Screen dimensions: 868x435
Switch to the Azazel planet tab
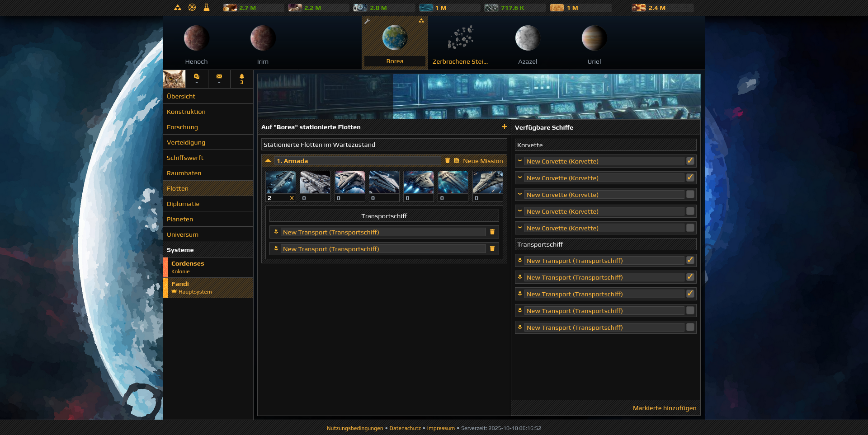click(528, 43)
